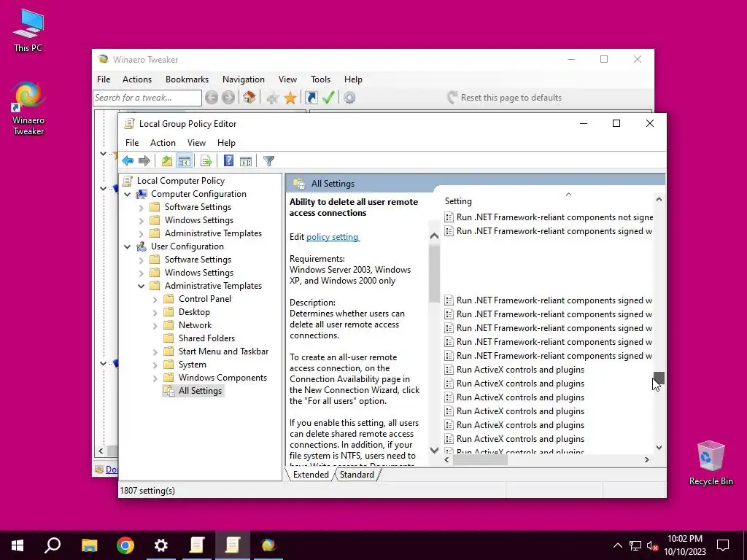The width and height of the screenshot is (747, 560).
Task: Go up one level in Group Policy tree
Action: 167,161
